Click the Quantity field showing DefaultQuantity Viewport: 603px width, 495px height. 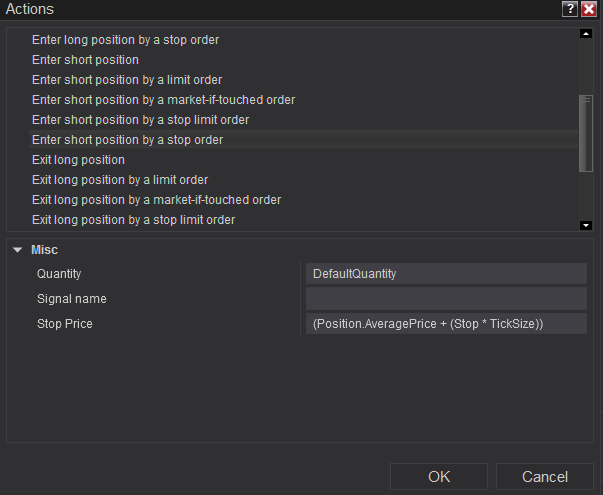click(x=445, y=274)
